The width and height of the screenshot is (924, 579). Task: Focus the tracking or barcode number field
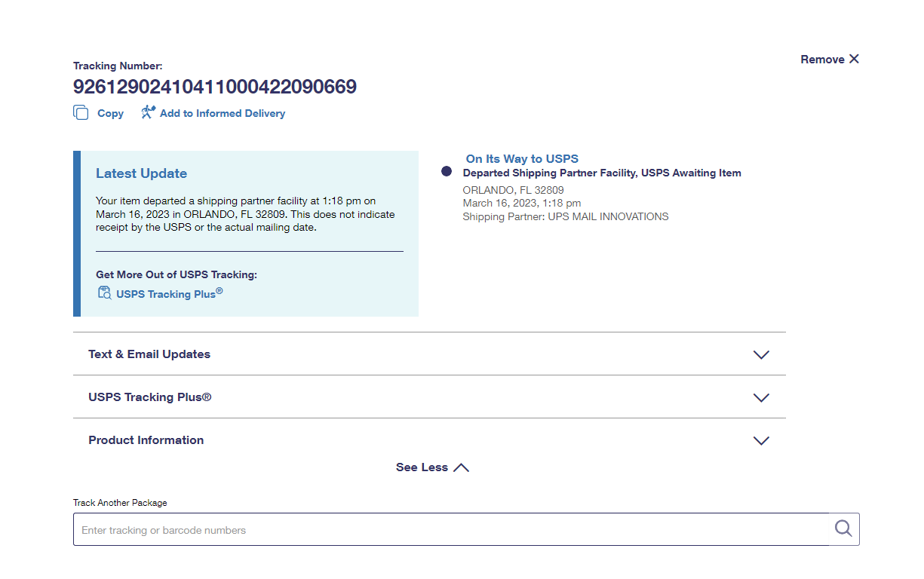click(453, 530)
